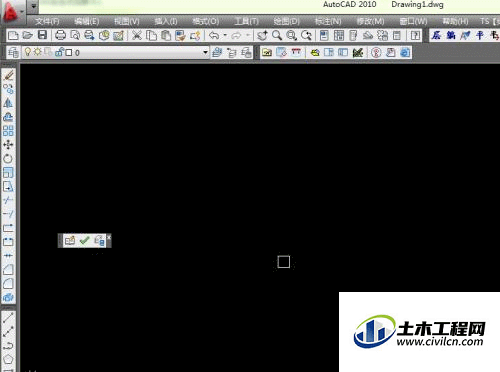The image size is (500, 372).
Task: Open the 格式(O) menu
Action: [x=206, y=21]
